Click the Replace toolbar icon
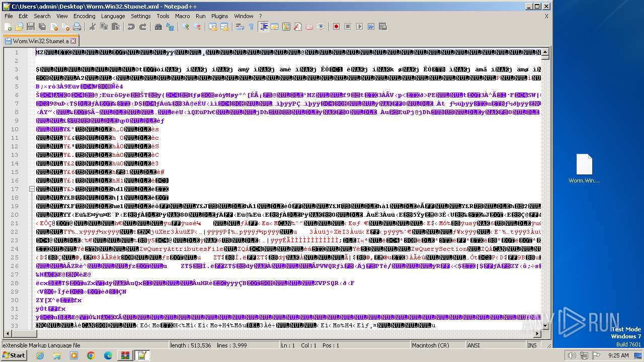Screen dimensions: 644x362 [170, 27]
